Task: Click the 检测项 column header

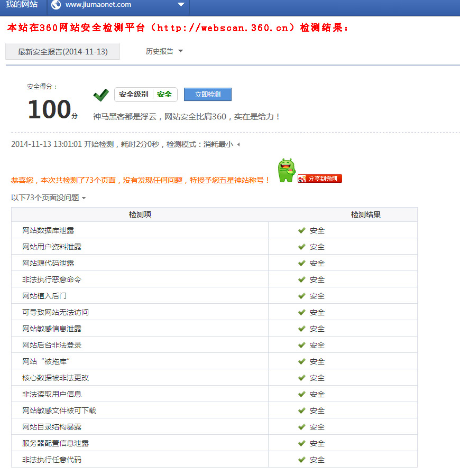Action: [x=140, y=214]
